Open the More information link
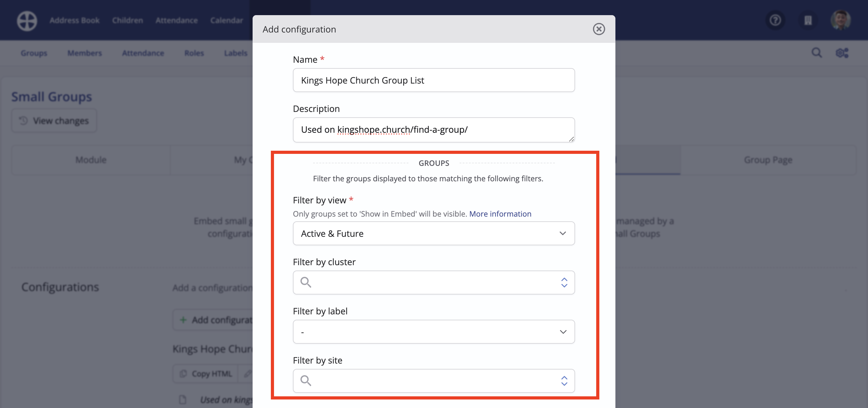The image size is (868, 408). pos(500,214)
